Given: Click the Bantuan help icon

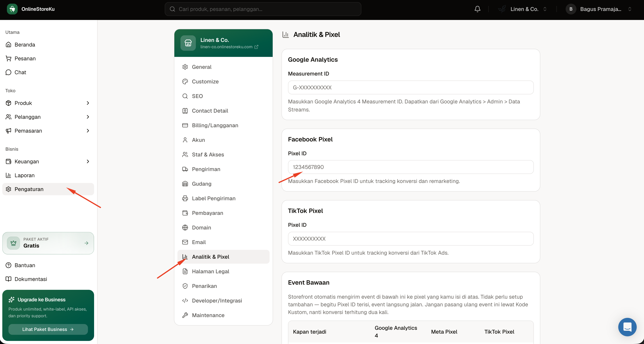Looking at the screenshot, I should coord(8,265).
